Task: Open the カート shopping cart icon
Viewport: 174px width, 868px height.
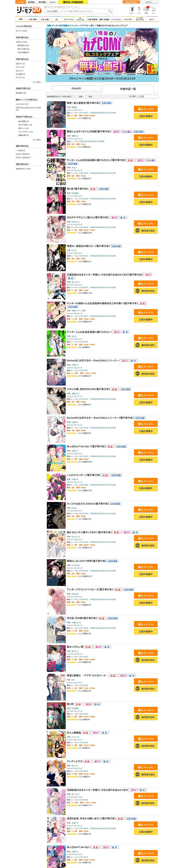Action: click(153, 10)
